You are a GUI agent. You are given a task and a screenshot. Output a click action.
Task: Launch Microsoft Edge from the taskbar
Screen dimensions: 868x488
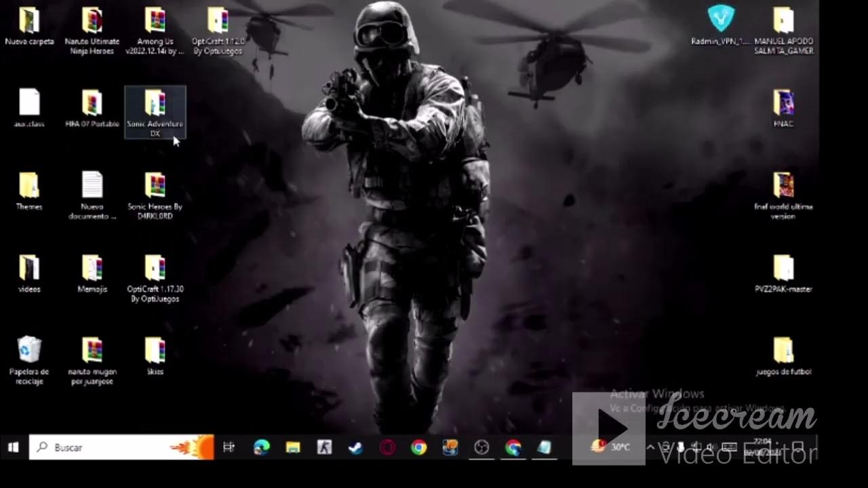[x=261, y=447]
